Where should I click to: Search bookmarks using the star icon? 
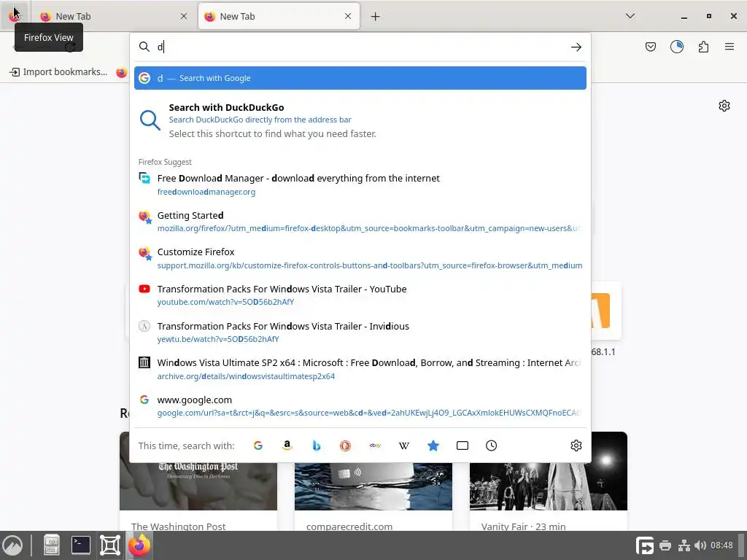pos(433,446)
